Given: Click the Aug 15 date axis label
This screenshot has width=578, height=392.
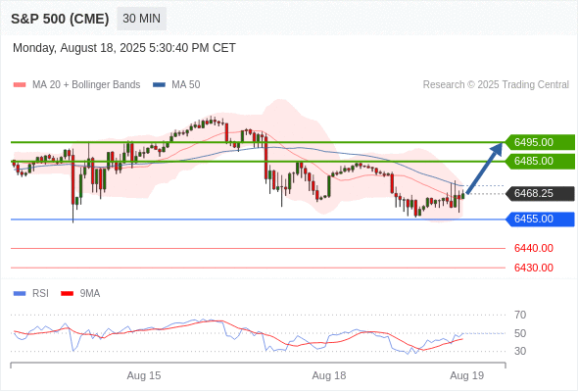Looking at the screenshot, I should (x=144, y=375).
